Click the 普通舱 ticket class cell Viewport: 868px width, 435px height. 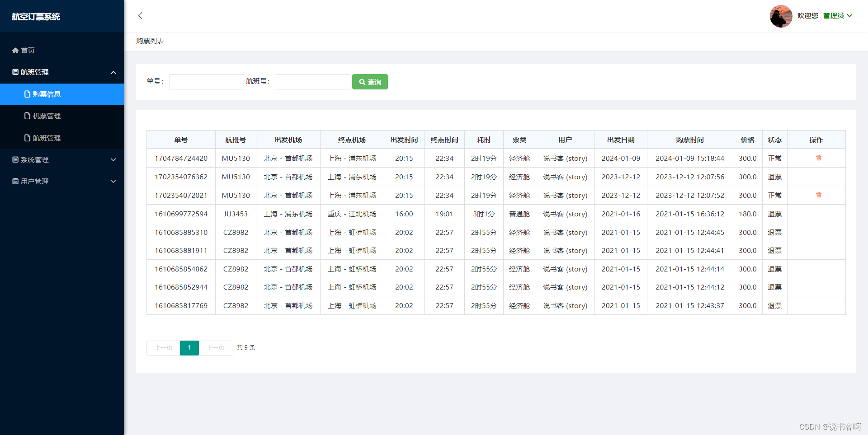coord(519,214)
